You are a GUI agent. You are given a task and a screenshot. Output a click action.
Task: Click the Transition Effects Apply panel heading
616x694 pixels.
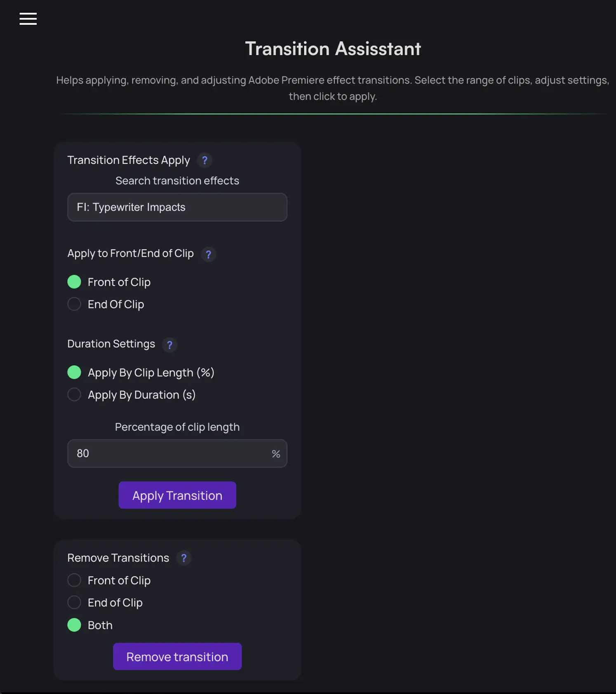click(129, 160)
